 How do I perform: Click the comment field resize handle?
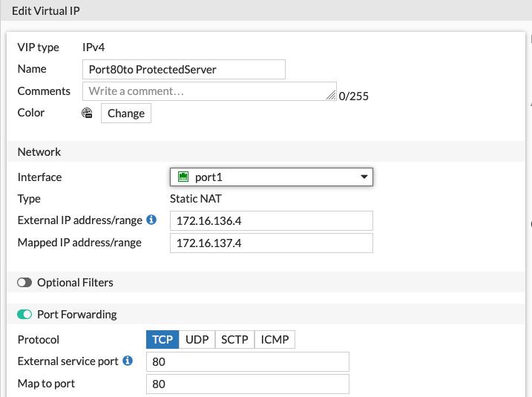pos(331,95)
